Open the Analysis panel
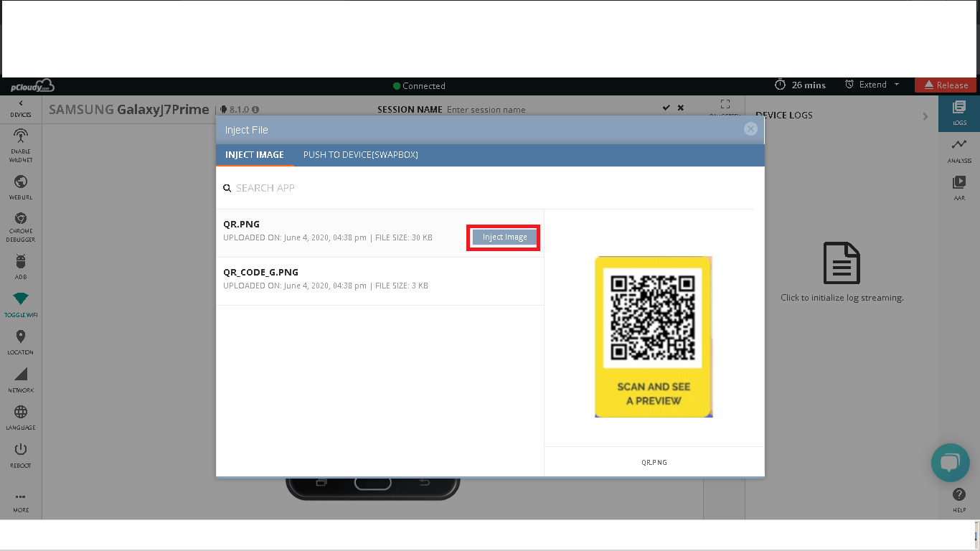 pos(959,151)
